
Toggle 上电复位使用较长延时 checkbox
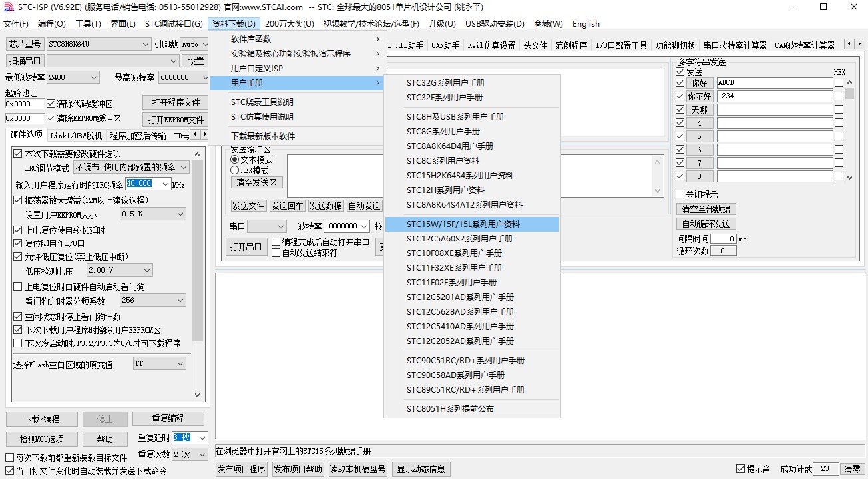18,230
